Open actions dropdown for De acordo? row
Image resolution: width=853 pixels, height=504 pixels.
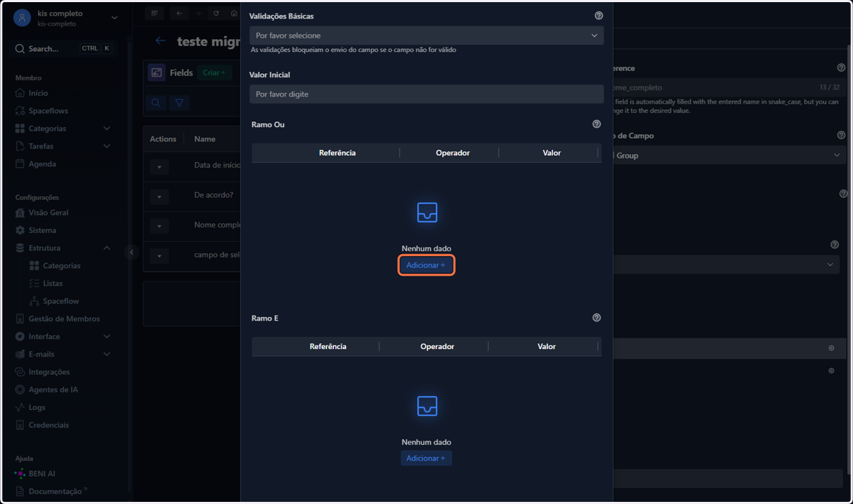point(159,197)
